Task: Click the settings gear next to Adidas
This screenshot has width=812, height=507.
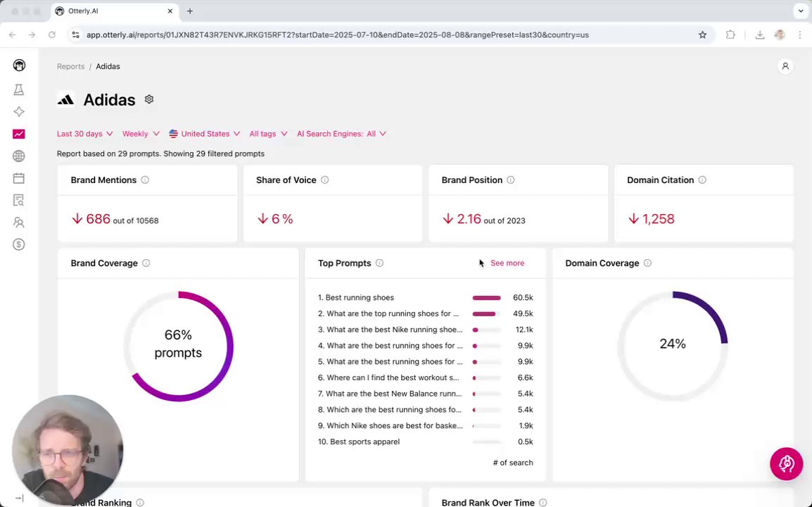Action: [x=149, y=99]
